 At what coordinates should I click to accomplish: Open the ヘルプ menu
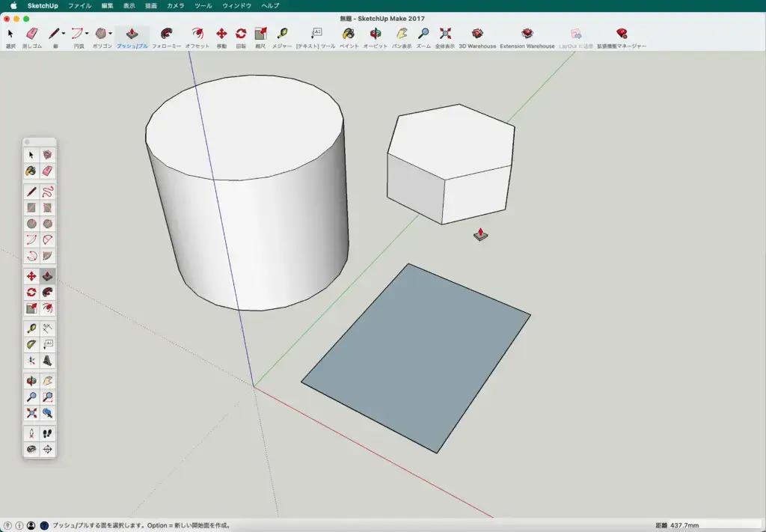[x=270, y=6]
